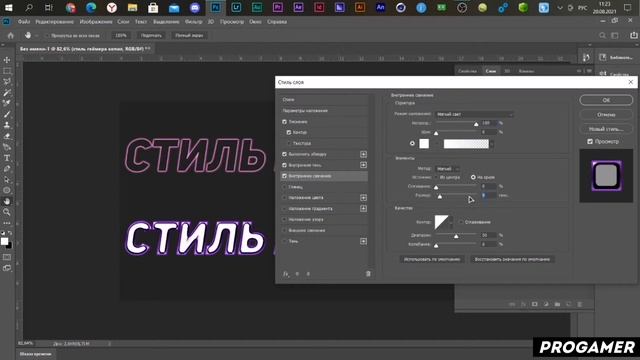
Task: Toggle the Выполнить обводку checkbox
Action: coord(284,154)
